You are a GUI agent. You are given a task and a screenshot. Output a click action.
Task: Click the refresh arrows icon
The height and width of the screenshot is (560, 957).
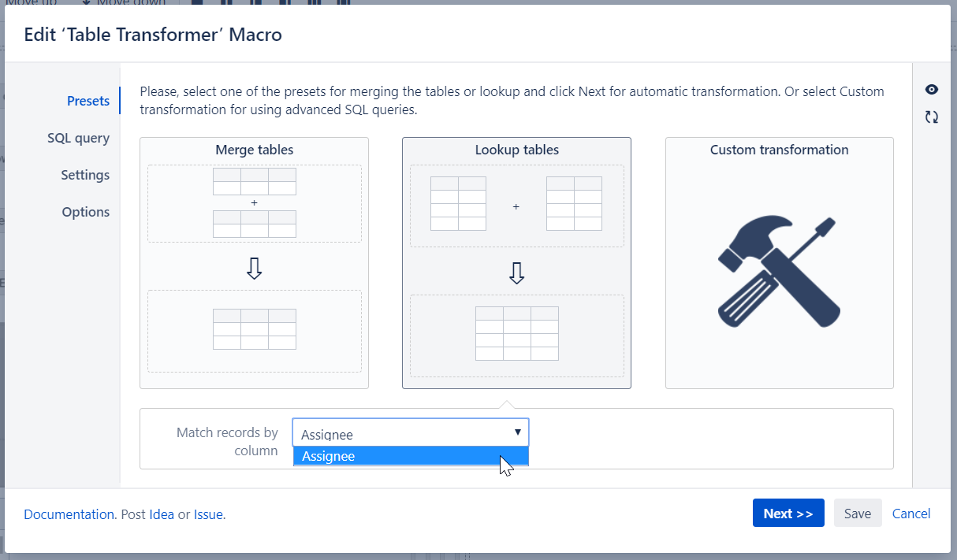point(932,117)
